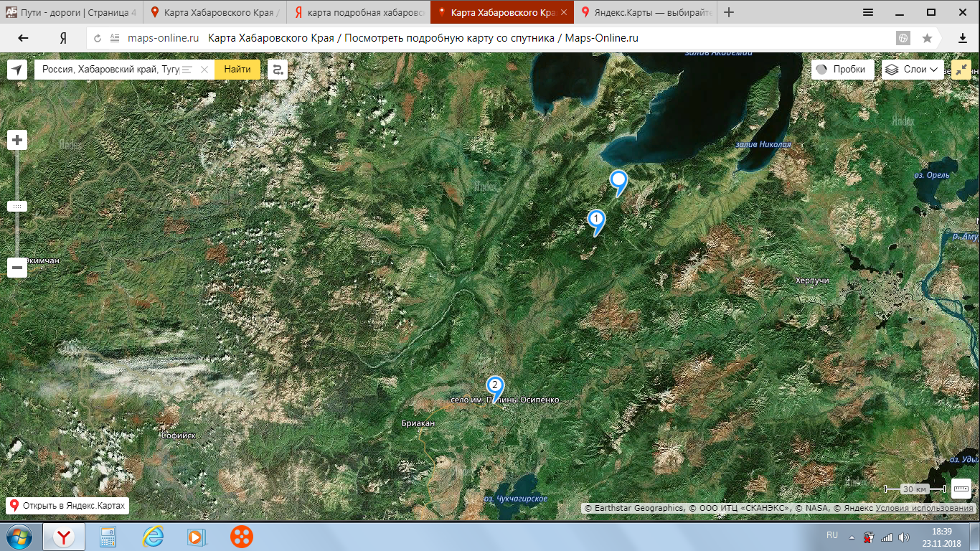This screenshot has width=980, height=551.
Task: Click the volume speaker tray icon
Action: (904, 537)
